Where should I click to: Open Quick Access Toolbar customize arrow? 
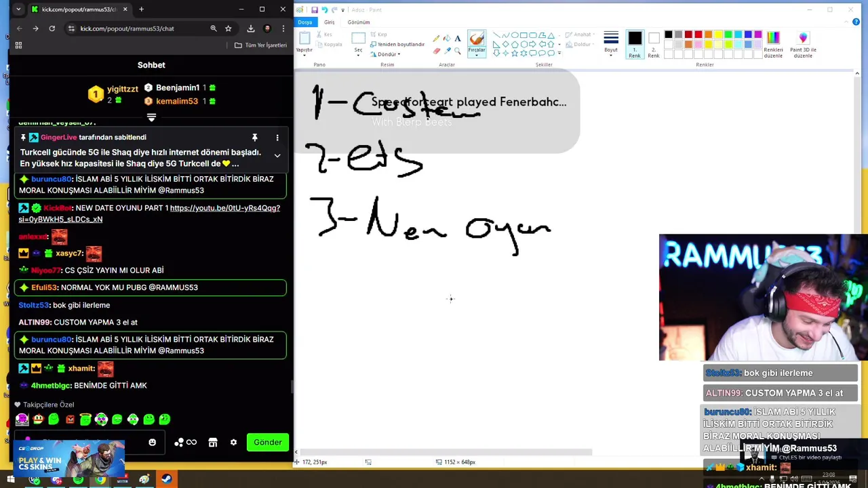pyautogui.click(x=342, y=9)
